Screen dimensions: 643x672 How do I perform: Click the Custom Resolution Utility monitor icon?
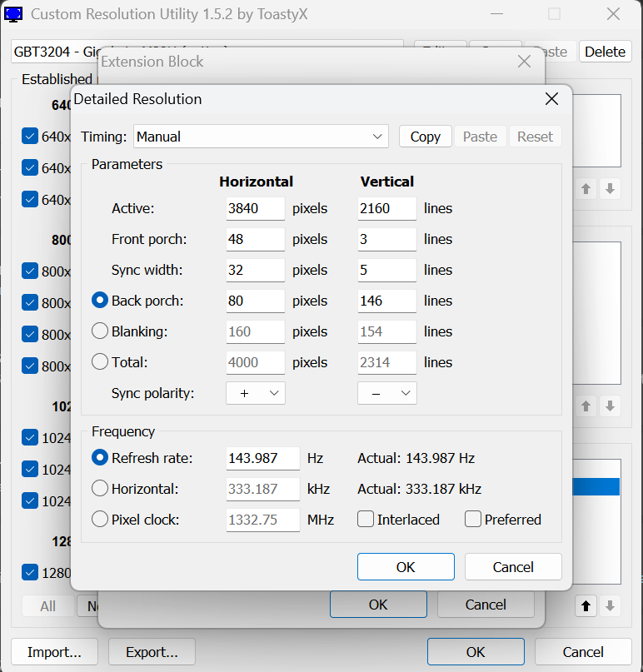click(14, 14)
